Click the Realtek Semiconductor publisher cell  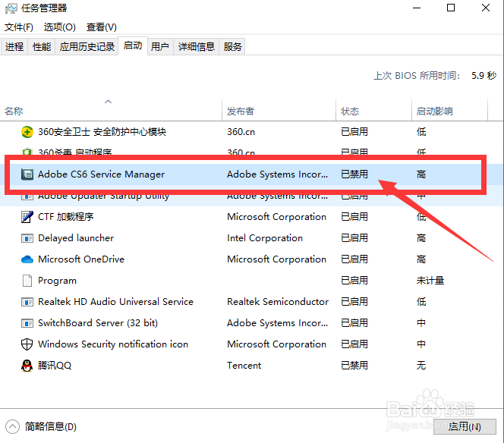pyautogui.click(x=278, y=302)
